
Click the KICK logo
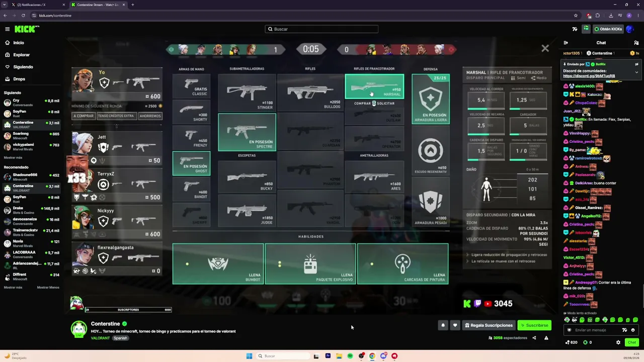(x=27, y=29)
